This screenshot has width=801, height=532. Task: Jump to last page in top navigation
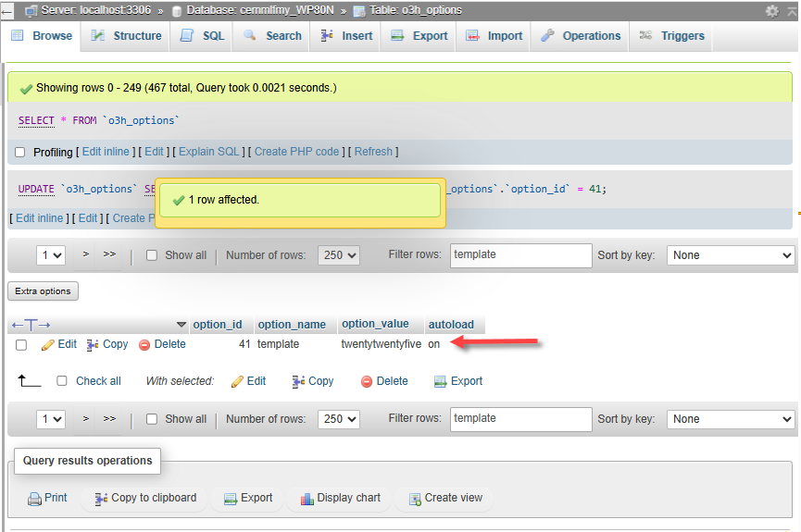coord(109,254)
